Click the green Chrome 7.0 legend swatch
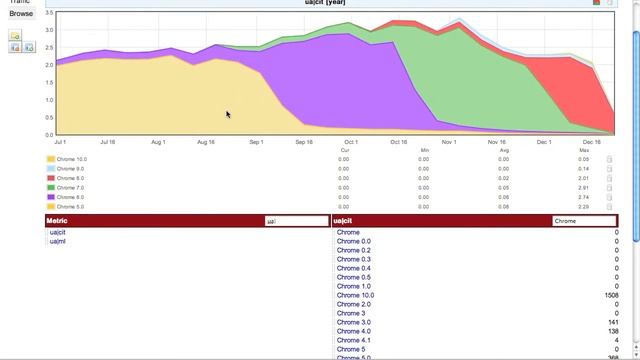The image size is (640, 360). pos(51,188)
